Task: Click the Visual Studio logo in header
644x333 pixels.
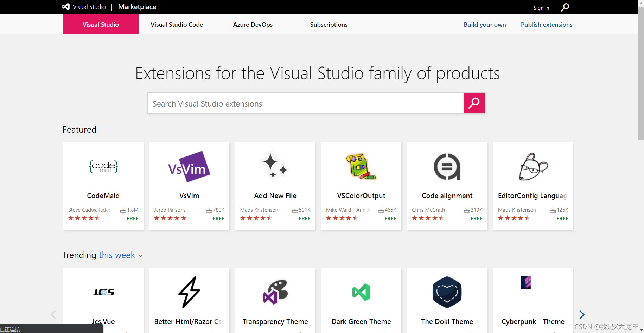Action: (x=84, y=7)
